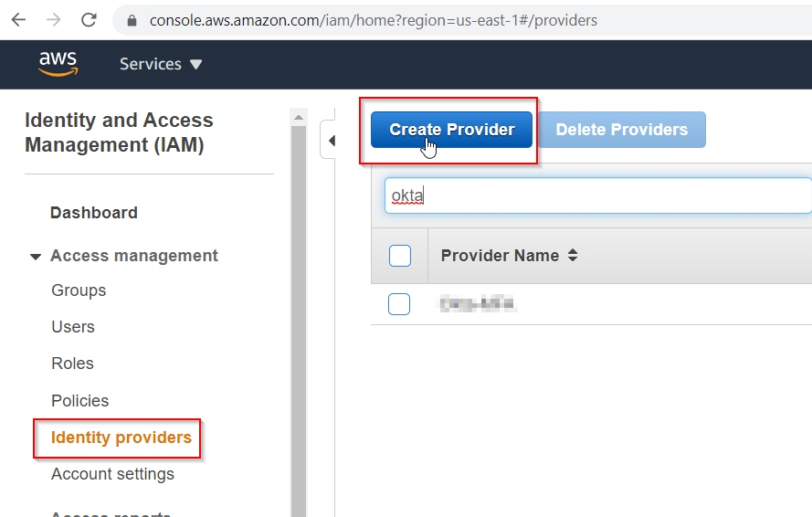Image resolution: width=812 pixels, height=517 pixels.
Task: Navigate to Roles in sidebar
Action: 73,364
